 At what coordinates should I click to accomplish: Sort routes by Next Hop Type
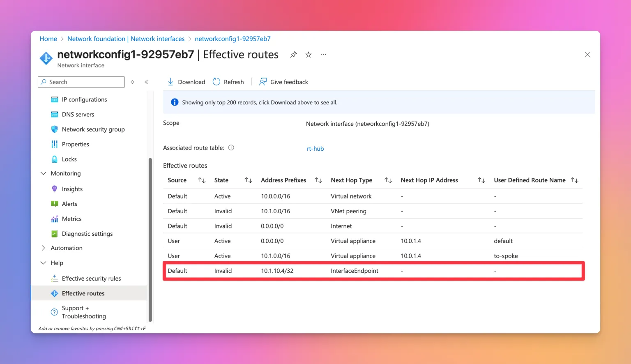coord(388,180)
